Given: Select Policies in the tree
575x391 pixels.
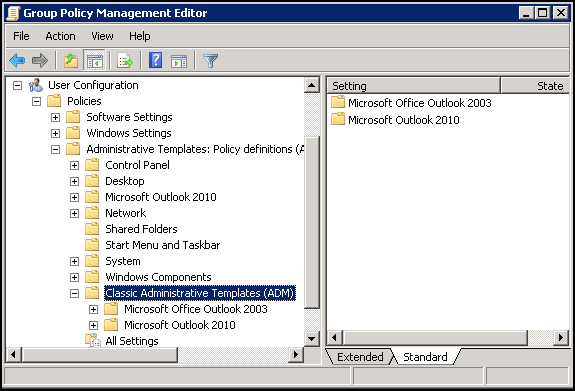Looking at the screenshot, I should (84, 101).
